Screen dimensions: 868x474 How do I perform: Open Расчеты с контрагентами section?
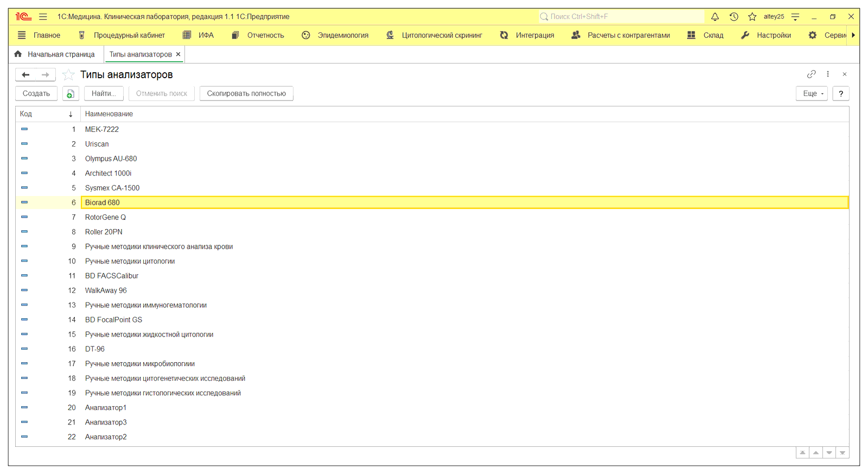click(x=621, y=35)
